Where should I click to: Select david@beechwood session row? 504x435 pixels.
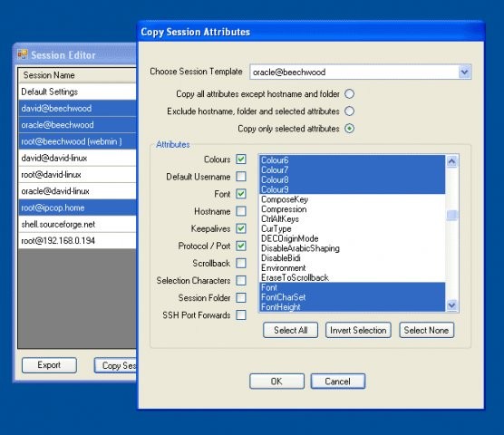click(77, 108)
